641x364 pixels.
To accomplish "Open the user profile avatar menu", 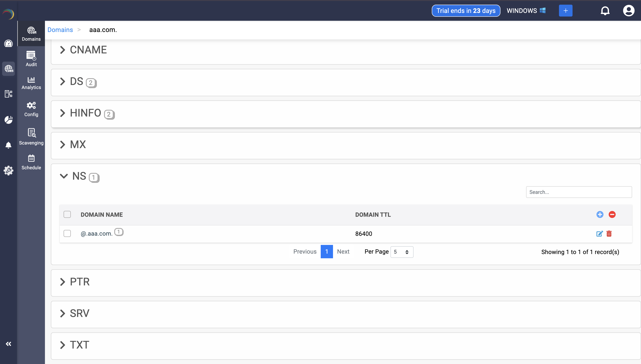I will coord(628,11).
